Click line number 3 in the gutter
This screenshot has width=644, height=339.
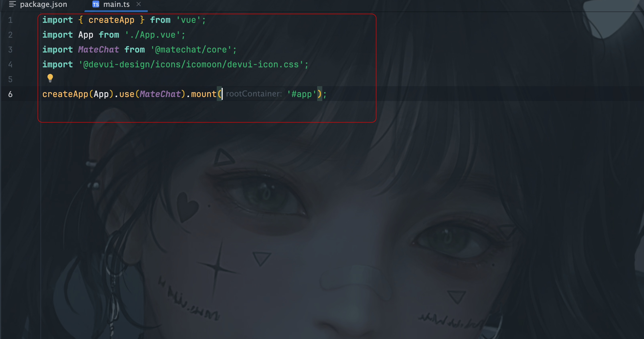click(x=10, y=50)
